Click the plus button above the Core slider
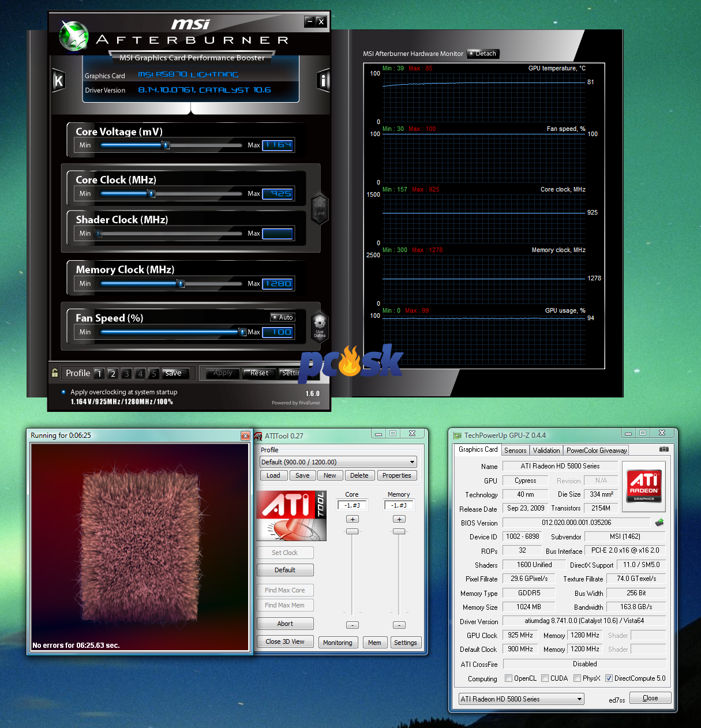 352,519
